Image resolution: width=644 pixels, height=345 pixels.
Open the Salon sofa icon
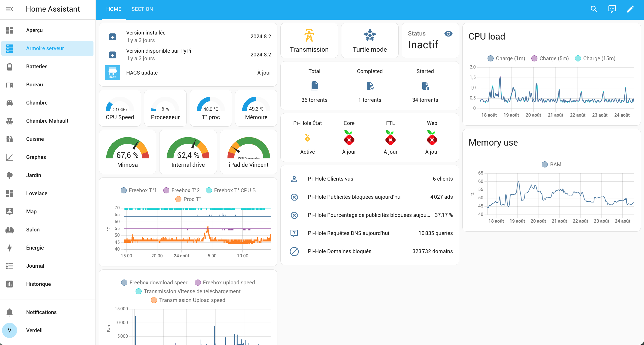click(10, 230)
